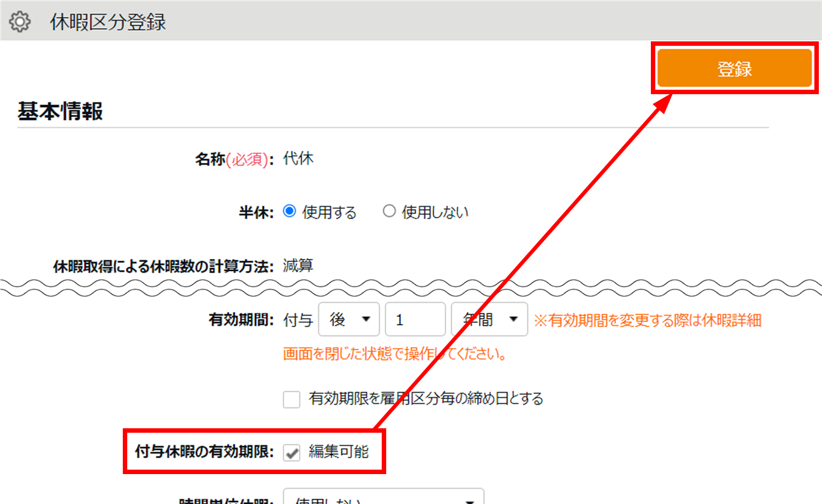Viewport: 822px width, 504px height.
Task: Click the 有効期間 field label
Action: tap(240, 320)
